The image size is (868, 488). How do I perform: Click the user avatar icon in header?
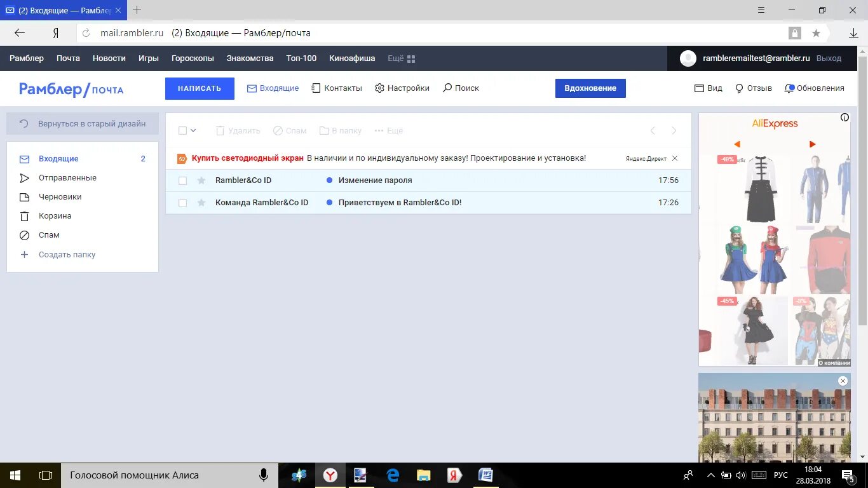688,58
